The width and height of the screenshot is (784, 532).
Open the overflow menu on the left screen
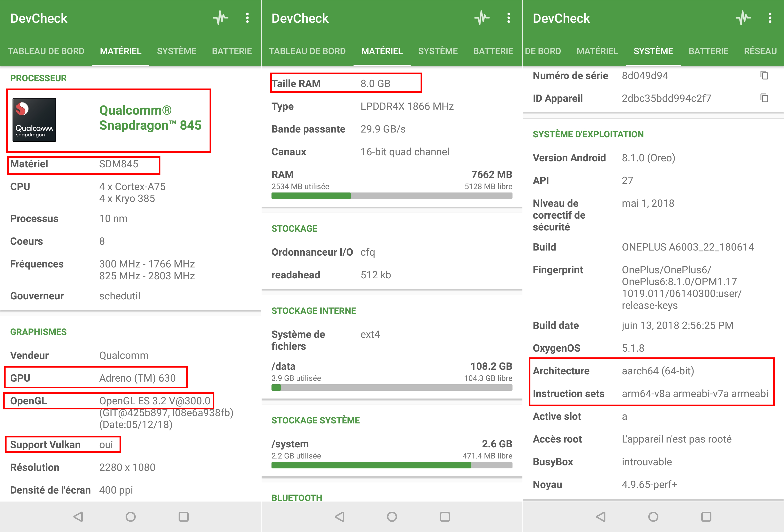[x=247, y=18]
